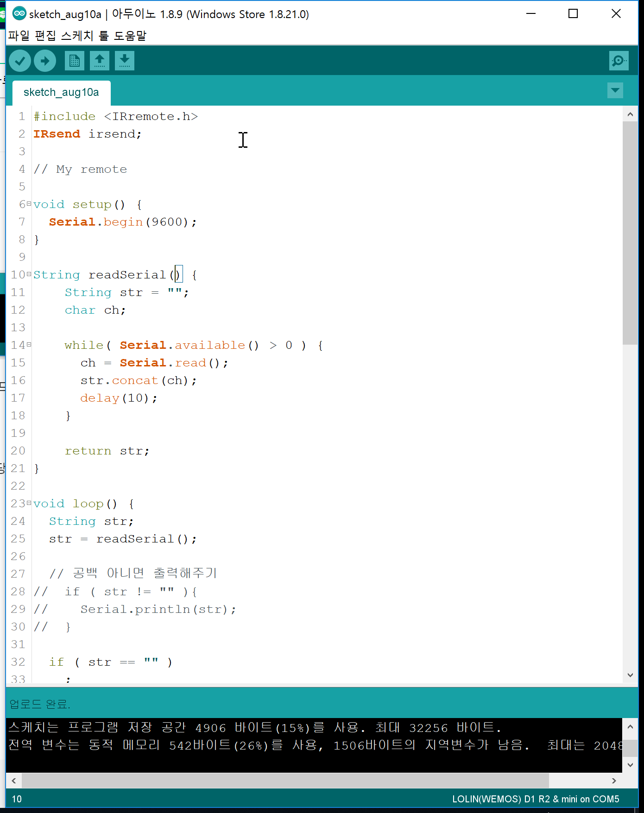Click on 'return str;' line
644x813 pixels.
click(x=107, y=451)
